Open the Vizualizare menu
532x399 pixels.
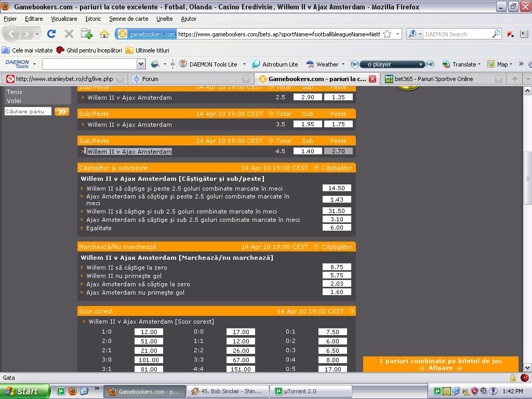pyautogui.click(x=64, y=19)
